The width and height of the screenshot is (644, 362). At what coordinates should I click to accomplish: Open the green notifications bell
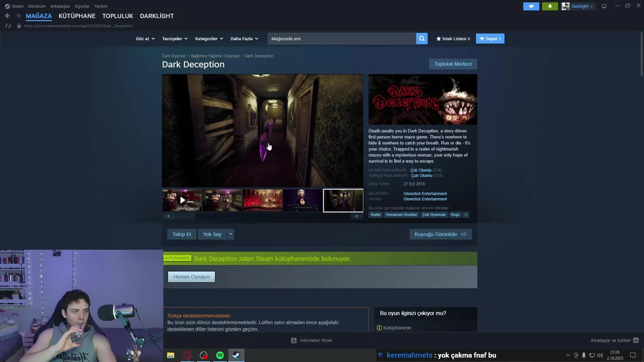[550, 6]
